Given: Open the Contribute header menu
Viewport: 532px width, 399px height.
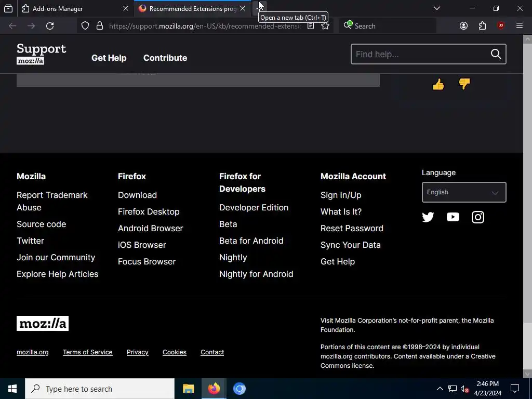Looking at the screenshot, I should tap(165, 58).
